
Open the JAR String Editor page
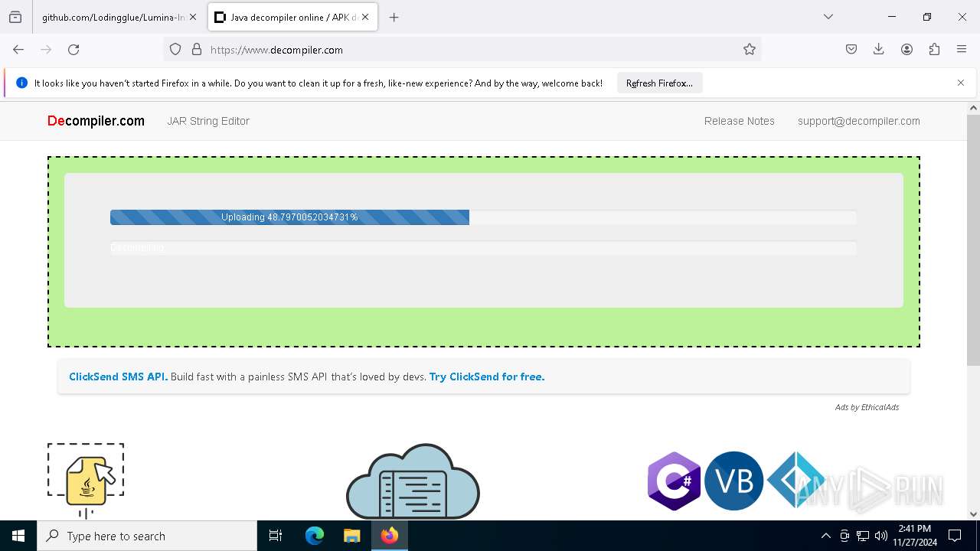tap(208, 121)
